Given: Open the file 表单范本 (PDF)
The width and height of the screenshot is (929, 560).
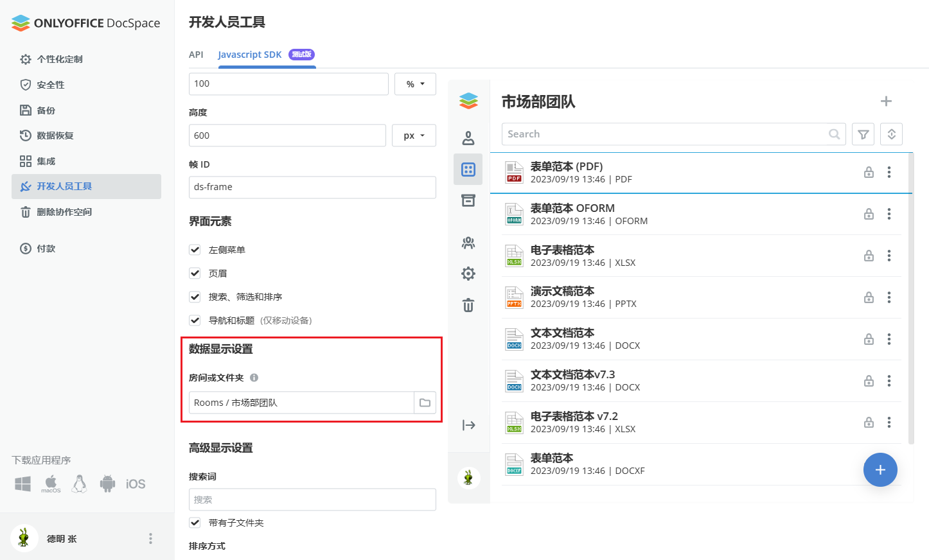Looking at the screenshot, I should pos(566,166).
